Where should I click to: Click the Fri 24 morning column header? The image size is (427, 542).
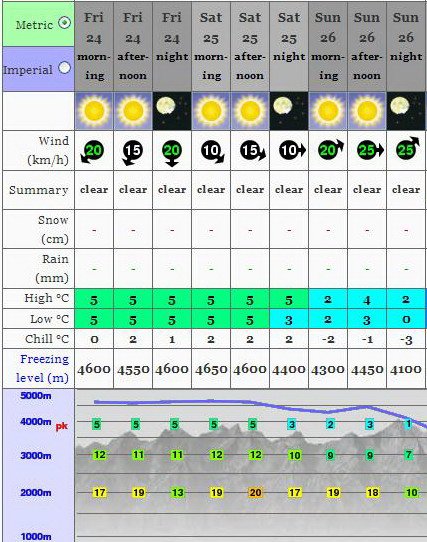click(94, 46)
